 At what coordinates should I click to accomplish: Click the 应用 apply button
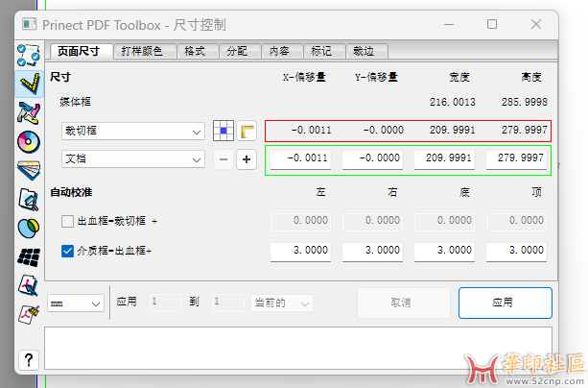[x=506, y=303]
